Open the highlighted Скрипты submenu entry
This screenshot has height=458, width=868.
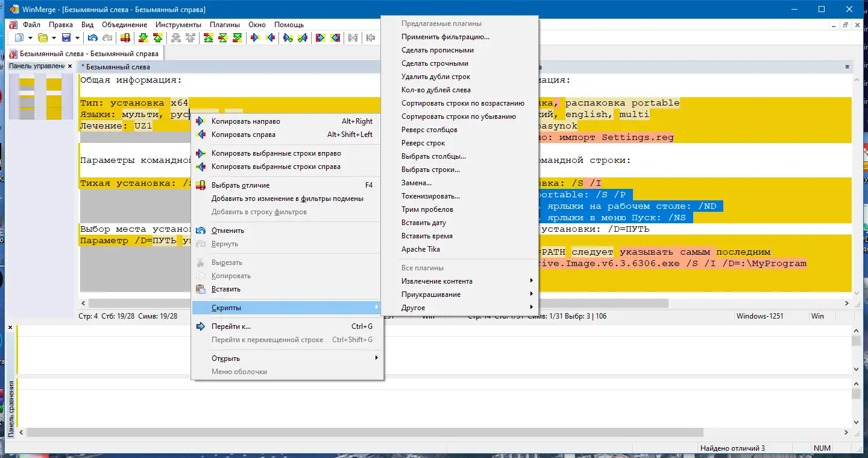(287, 308)
